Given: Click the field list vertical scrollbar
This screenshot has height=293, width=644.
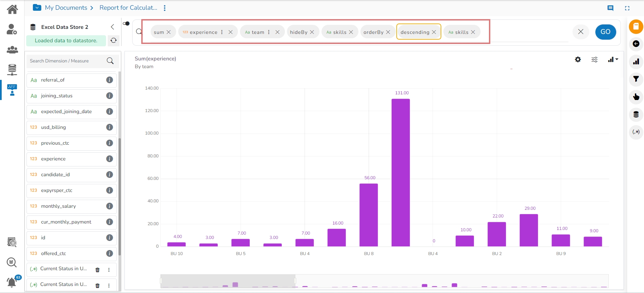Looking at the screenshot, I should 119,196.
